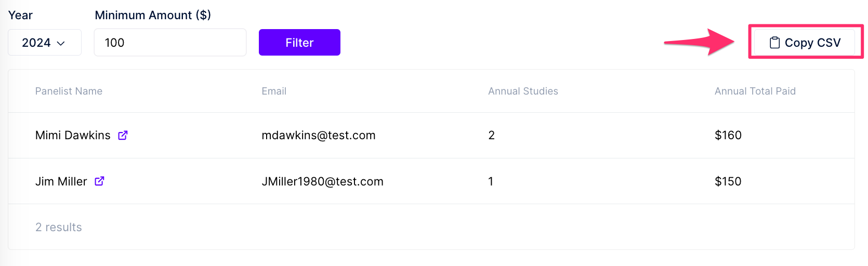Open Jim Miller external profile link icon

click(x=99, y=181)
